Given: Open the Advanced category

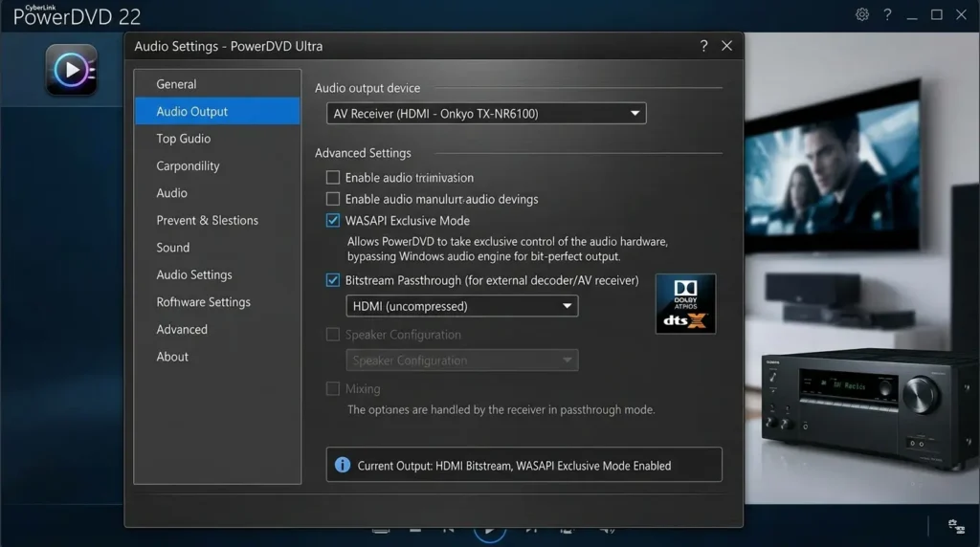Looking at the screenshot, I should [217, 329].
